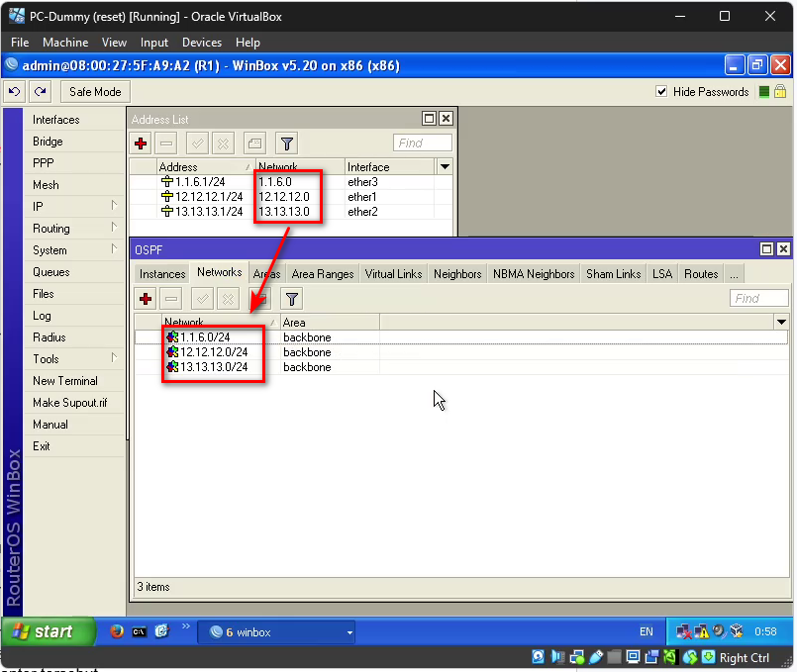797x672 pixels.
Task: Click the VirtualBox display status icon
Action: tap(633, 657)
